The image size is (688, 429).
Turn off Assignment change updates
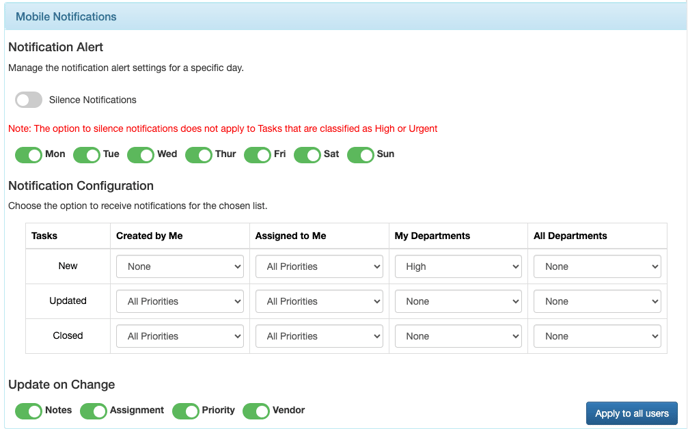(93, 411)
